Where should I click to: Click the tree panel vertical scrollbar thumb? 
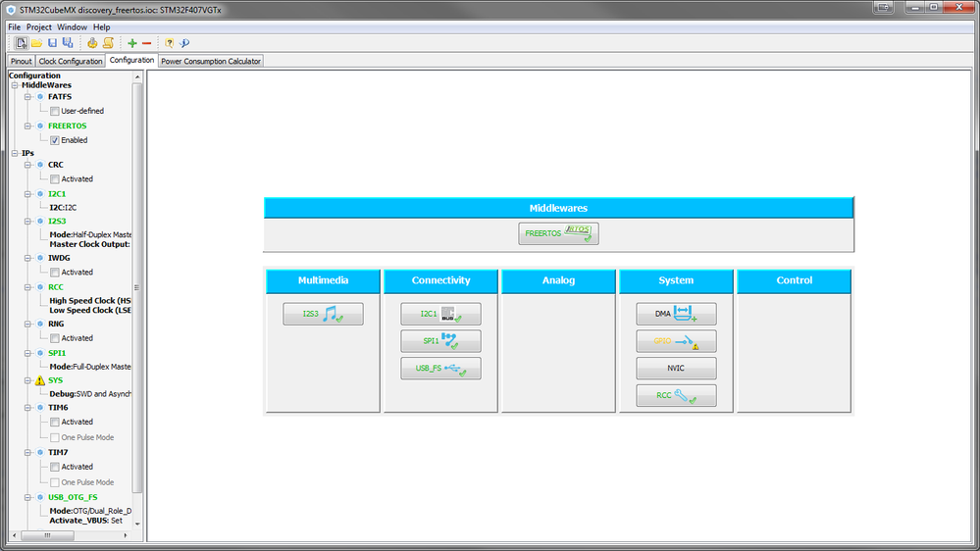(x=137, y=288)
